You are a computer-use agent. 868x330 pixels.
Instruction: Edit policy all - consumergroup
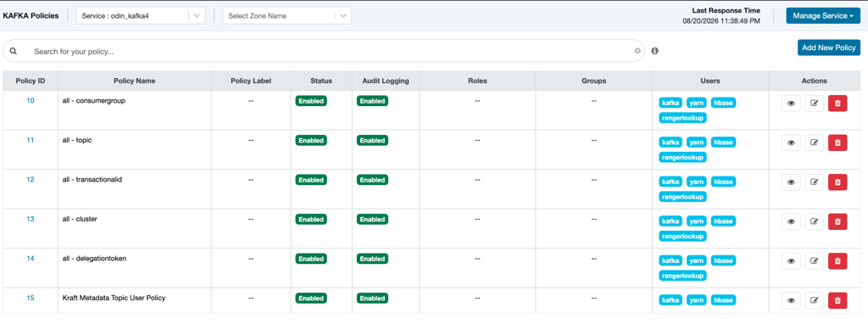[814, 103]
